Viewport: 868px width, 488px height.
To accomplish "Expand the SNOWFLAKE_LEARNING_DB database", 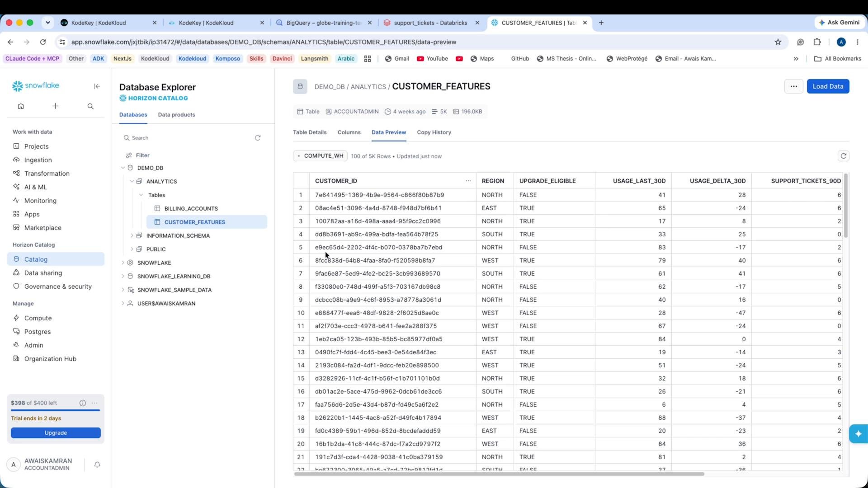I will [x=123, y=276].
